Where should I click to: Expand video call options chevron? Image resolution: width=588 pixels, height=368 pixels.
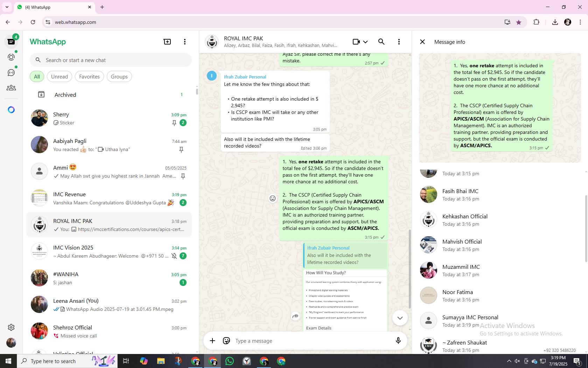tap(365, 42)
